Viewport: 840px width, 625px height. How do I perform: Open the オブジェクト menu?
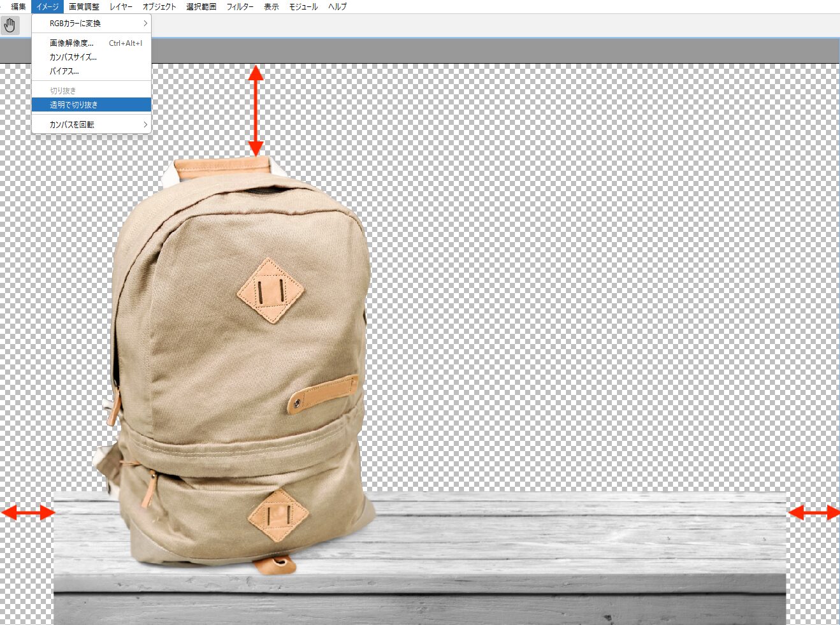click(159, 6)
